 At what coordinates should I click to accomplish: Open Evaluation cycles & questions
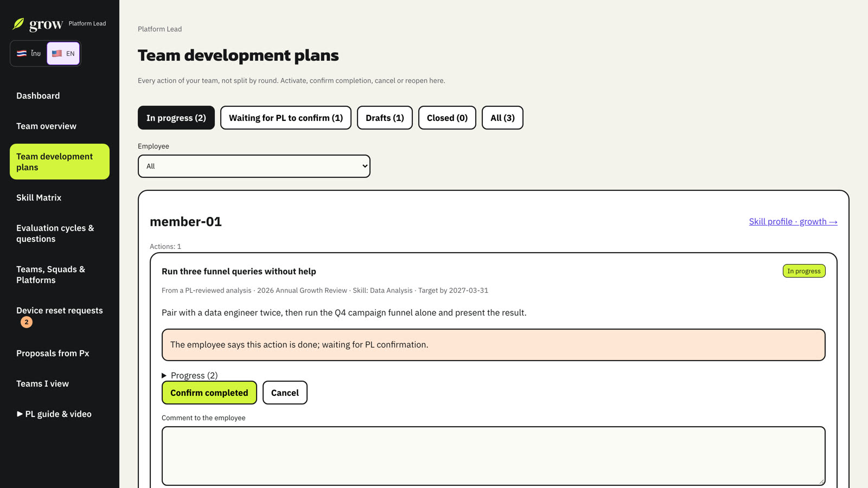60,233
